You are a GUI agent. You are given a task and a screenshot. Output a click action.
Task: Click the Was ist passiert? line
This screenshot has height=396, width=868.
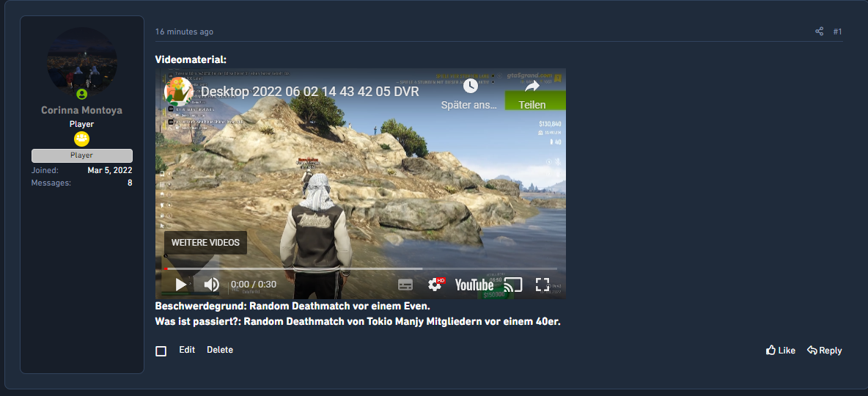(358, 322)
